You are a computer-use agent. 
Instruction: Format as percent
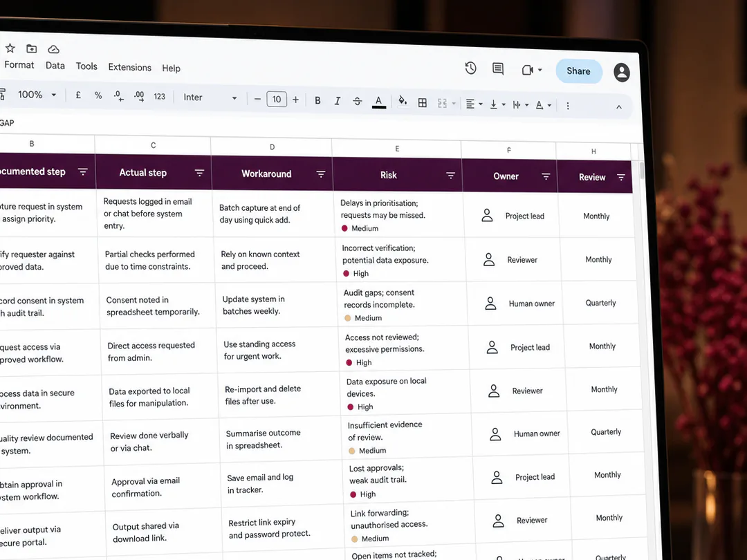click(98, 95)
